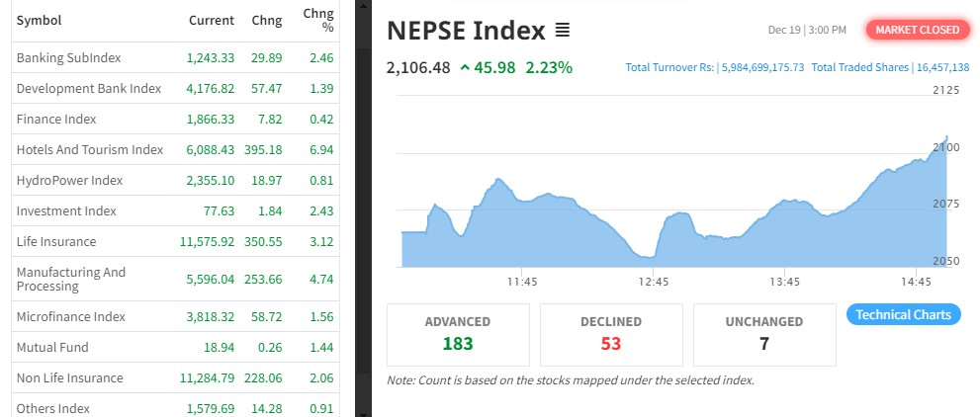
Task: Open the Technical Charts button
Action: point(903,315)
